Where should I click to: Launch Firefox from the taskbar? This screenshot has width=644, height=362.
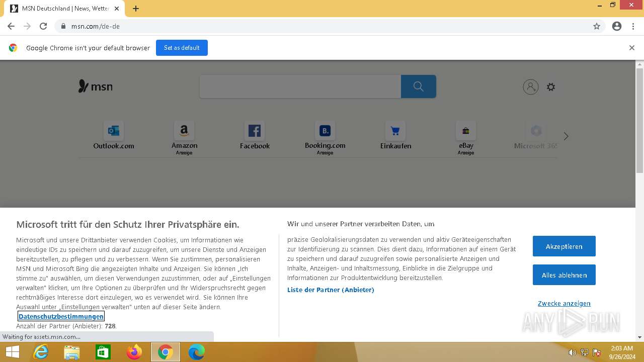click(x=134, y=352)
